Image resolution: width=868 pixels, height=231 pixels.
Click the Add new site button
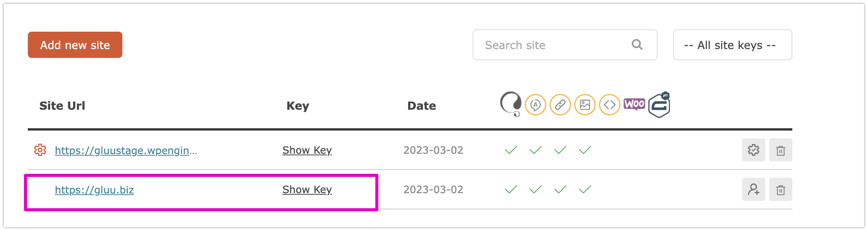coord(75,45)
